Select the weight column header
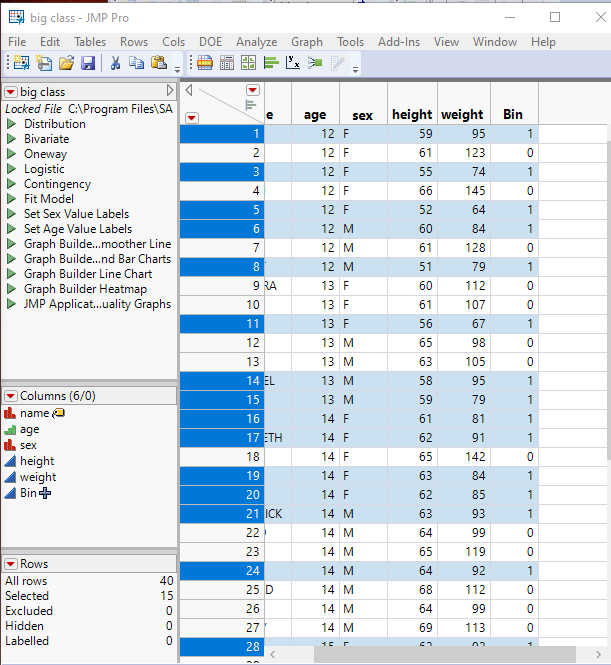Screen dimensions: 611x665 click(461, 115)
